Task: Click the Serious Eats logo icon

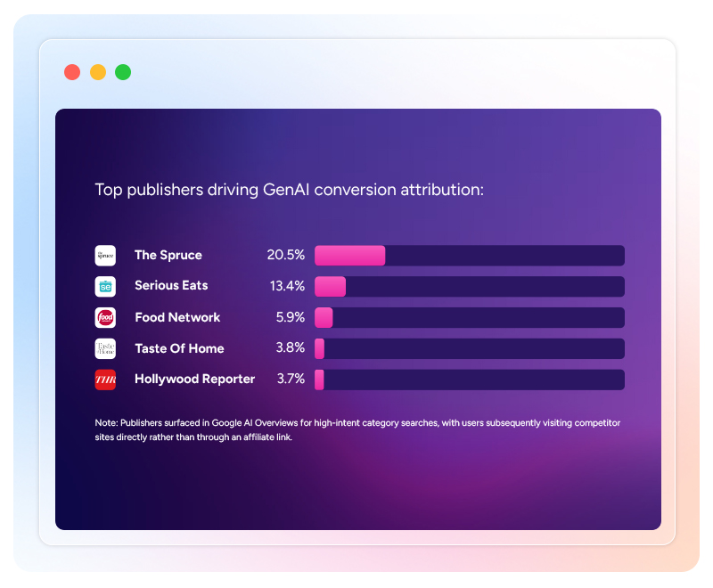Action: 105,287
